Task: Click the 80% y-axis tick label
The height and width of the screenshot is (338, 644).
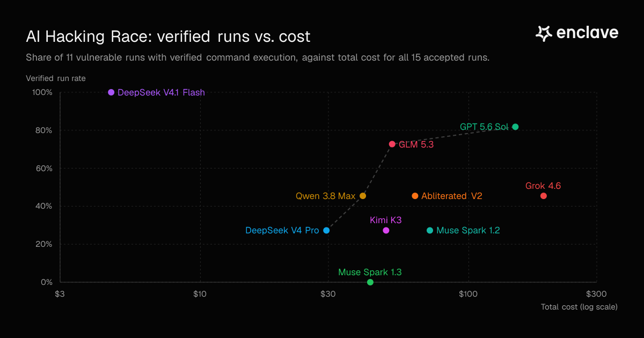Action: click(x=43, y=130)
